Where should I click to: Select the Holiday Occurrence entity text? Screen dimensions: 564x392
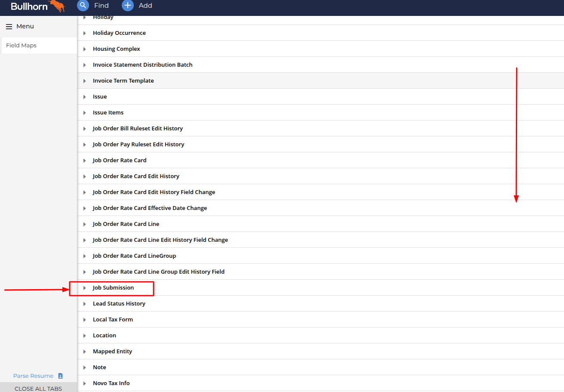pyautogui.click(x=119, y=33)
